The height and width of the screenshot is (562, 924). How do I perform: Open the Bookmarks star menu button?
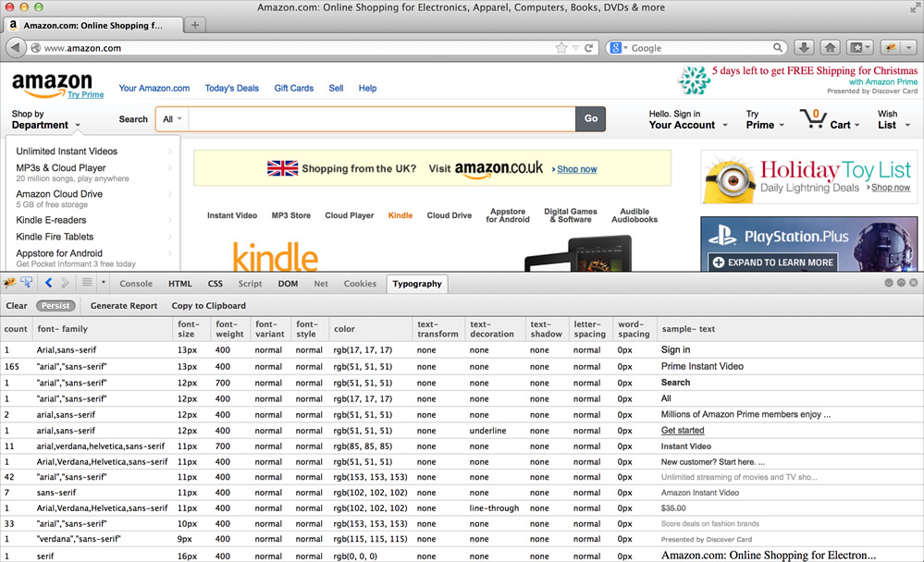859,48
